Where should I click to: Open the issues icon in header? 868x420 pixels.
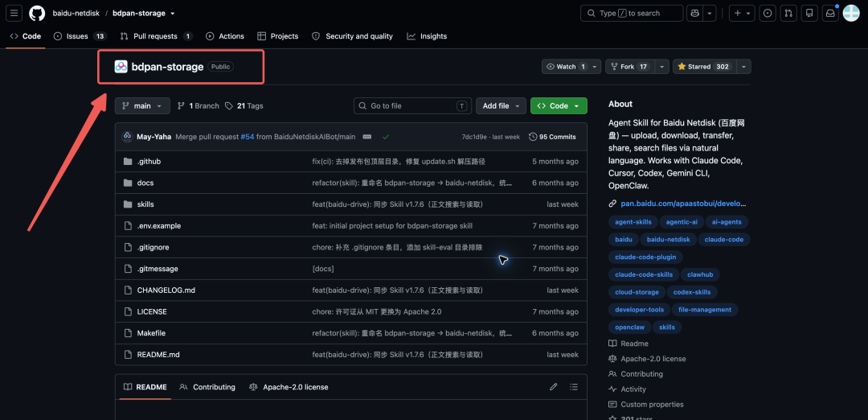[x=768, y=13]
